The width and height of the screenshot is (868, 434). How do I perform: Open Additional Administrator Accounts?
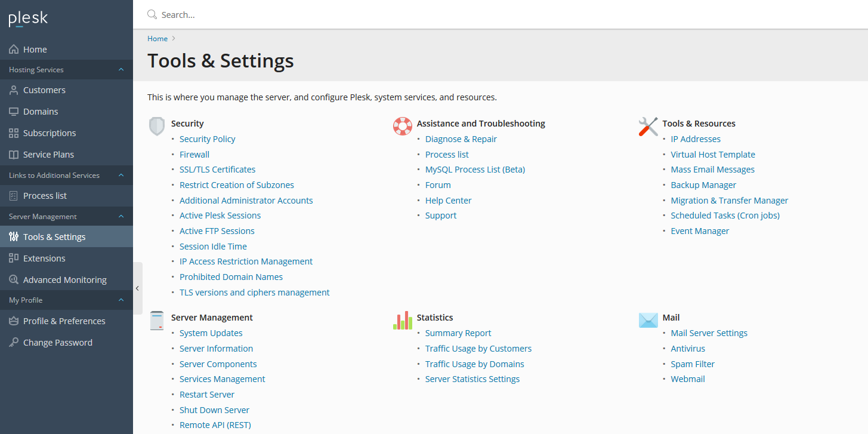(x=246, y=201)
